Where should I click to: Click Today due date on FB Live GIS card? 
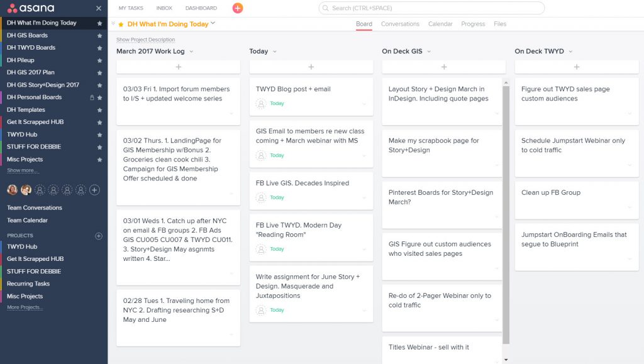pyautogui.click(x=277, y=198)
